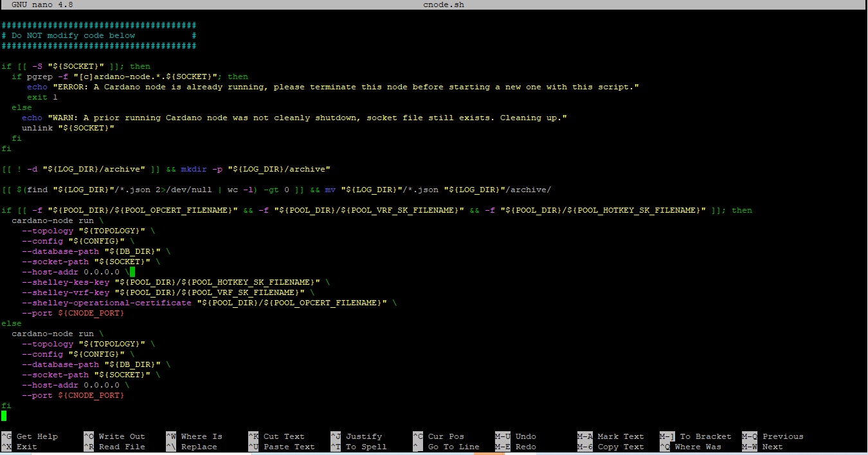868x455 pixels.
Task: Click the Cur Pos shortcut
Action: [439, 436]
